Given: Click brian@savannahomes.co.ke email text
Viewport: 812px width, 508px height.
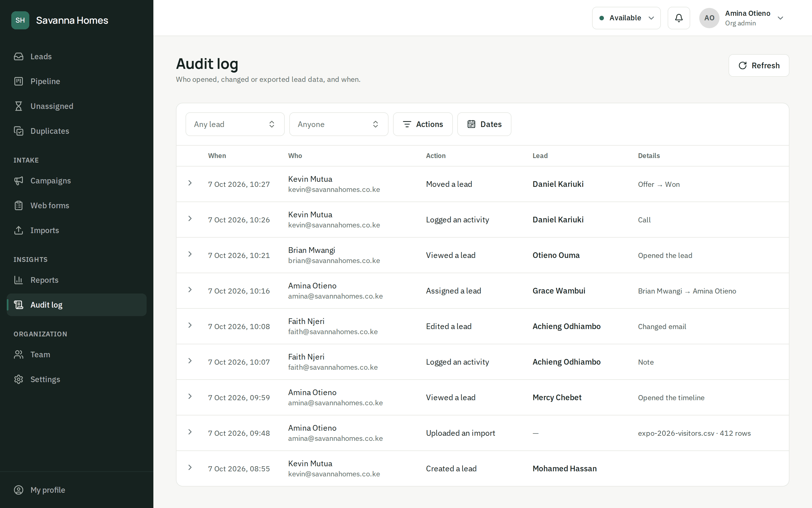Looking at the screenshot, I should (x=334, y=261).
